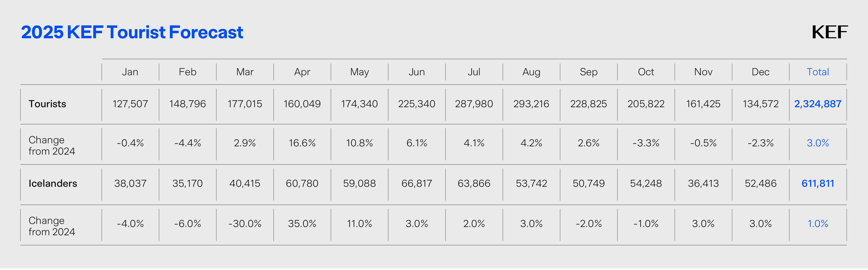Select the Dec column header
This screenshot has width=868, height=270.
tap(760, 72)
